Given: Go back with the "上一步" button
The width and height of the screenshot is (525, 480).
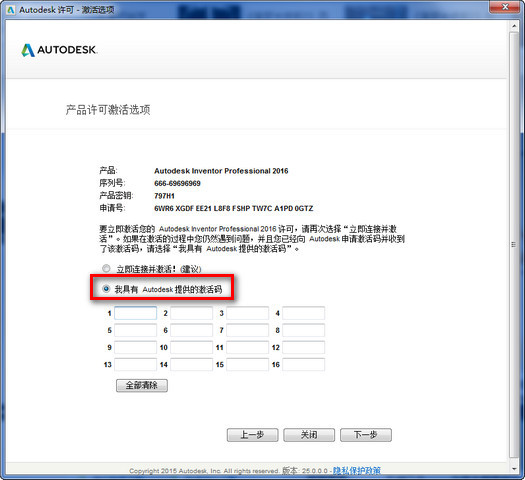Looking at the screenshot, I should point(252,435).
